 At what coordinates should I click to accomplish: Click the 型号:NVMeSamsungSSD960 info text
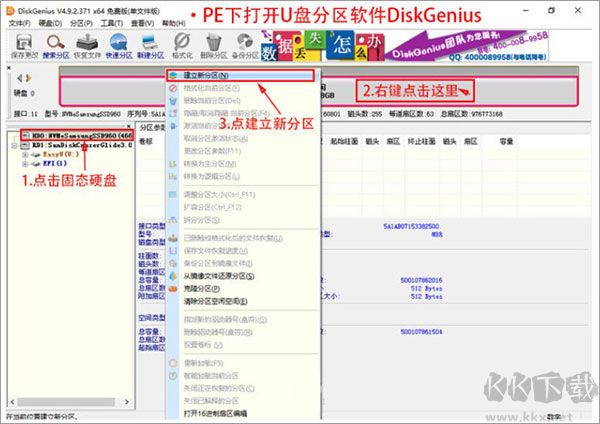pos(83,114)
